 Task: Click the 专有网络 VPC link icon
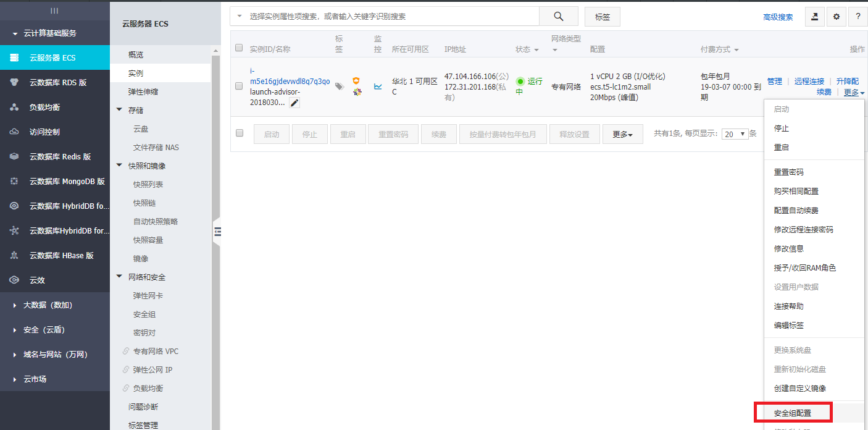(126, 351)
